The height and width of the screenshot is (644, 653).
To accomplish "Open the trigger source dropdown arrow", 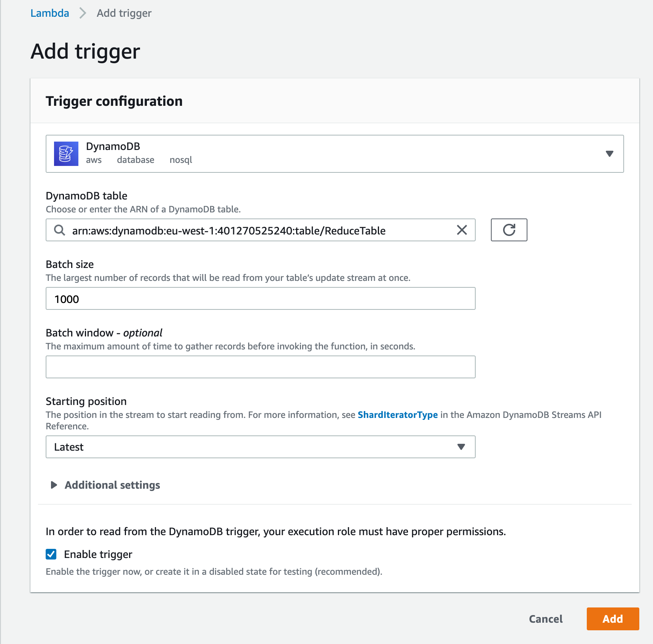I will pos(609,154).
